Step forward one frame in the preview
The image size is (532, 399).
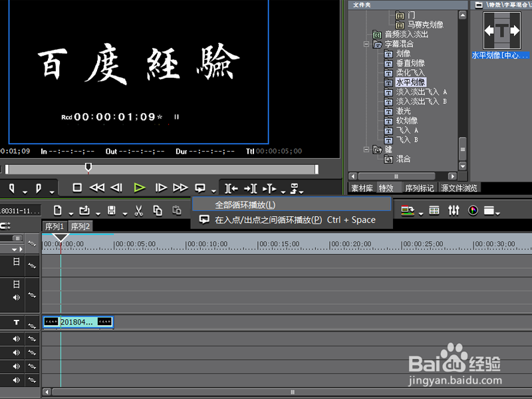tap(161, 188)
